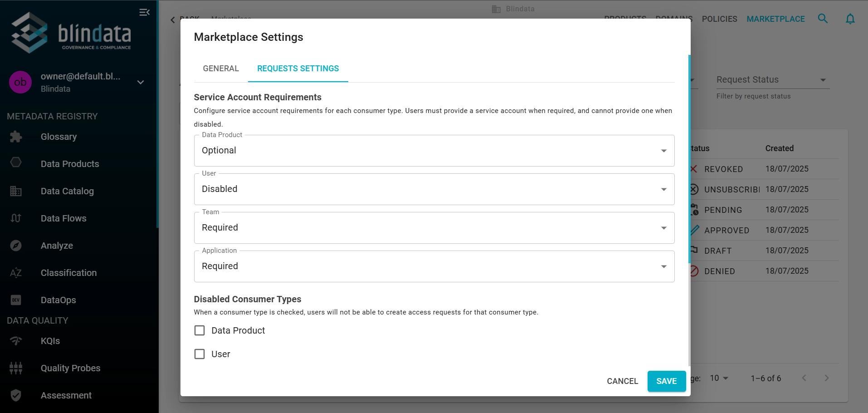The width and height of the screenshot is (868, 413).
Task: Open the owner user avatar
Action: (x=20, y=82)
